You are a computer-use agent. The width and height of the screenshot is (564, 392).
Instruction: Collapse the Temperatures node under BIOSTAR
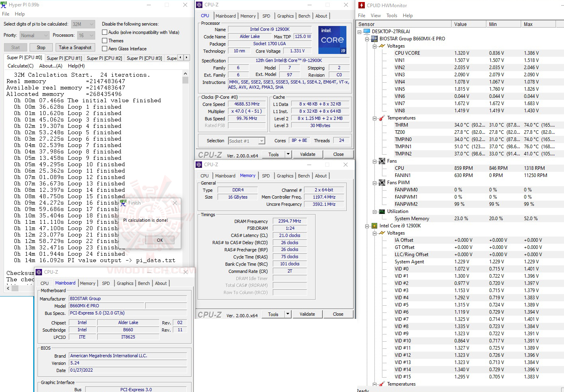tap(374, 118)
